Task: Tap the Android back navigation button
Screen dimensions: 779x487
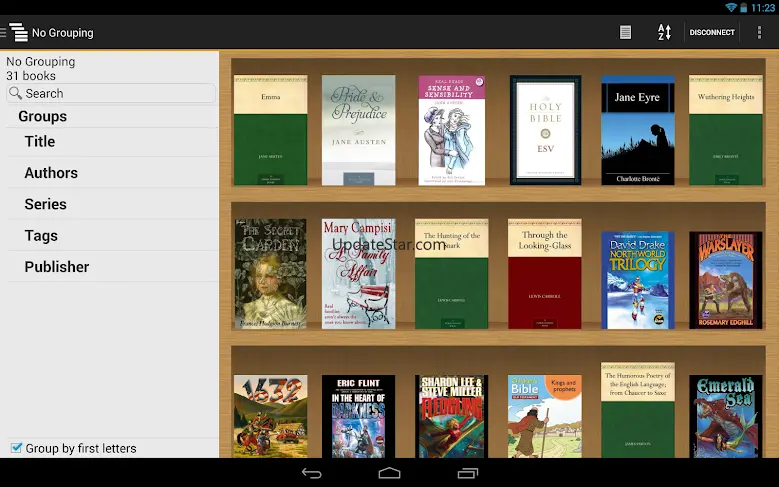Action: [311, 473]
